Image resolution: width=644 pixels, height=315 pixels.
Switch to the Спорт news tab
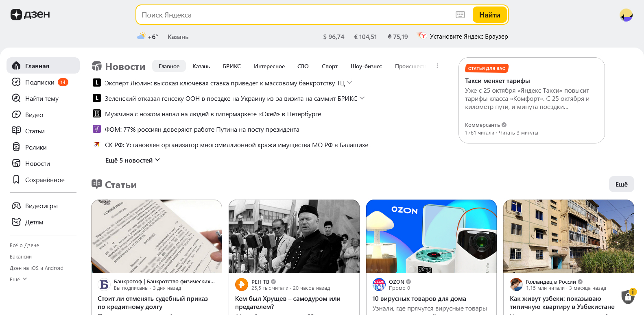pos(330,66)
